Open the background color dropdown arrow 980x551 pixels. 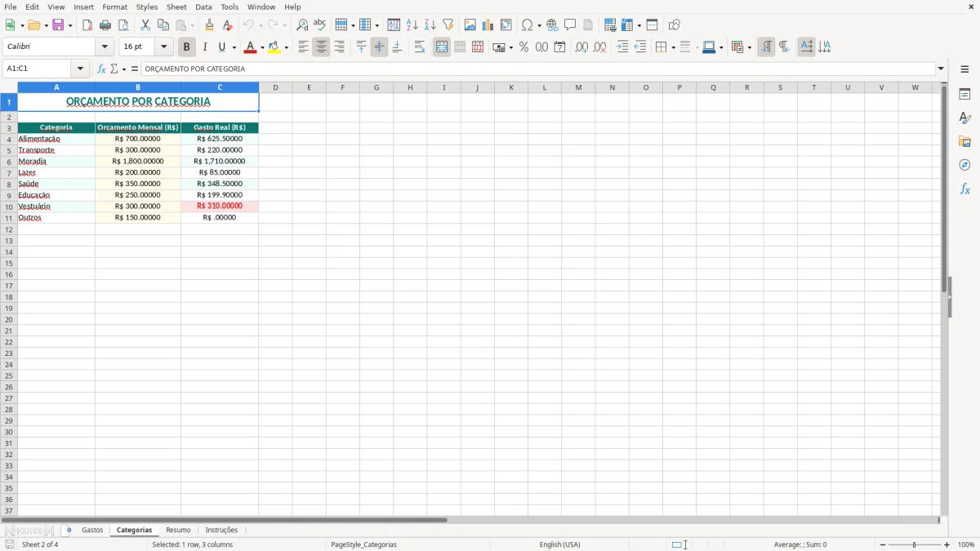[286, 47]
